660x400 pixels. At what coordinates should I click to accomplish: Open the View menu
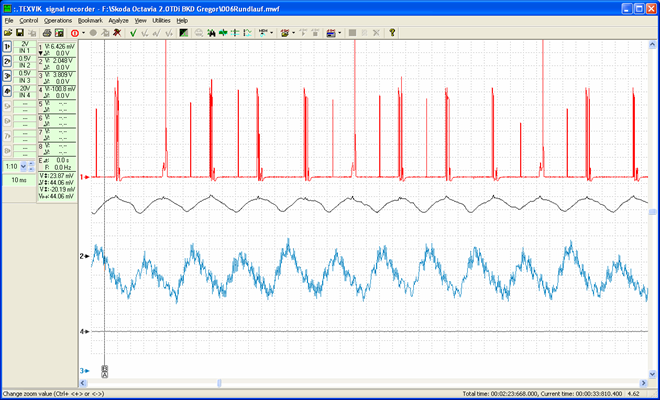click(141, 20)
